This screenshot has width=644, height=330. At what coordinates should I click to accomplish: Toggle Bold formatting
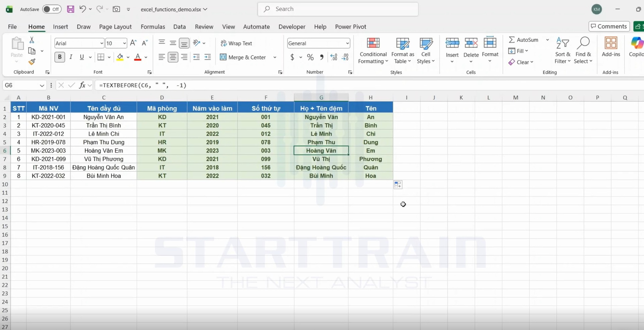[59, 57]
